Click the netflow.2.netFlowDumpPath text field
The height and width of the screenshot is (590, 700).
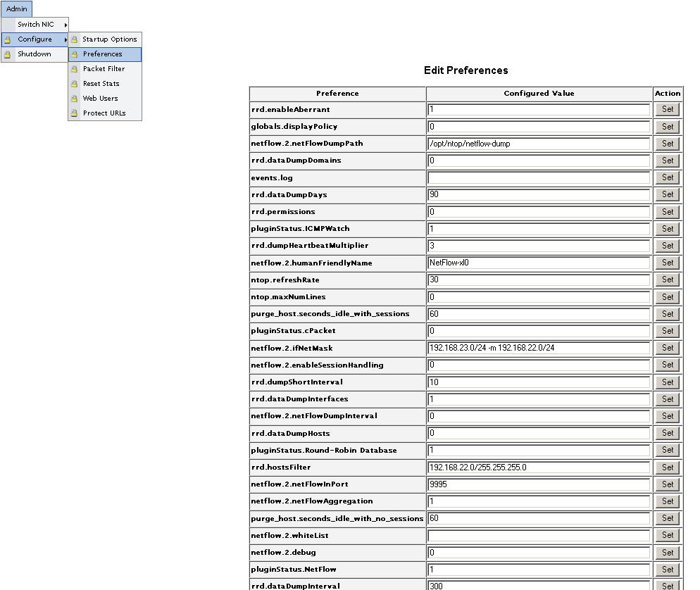[x=538, y=144]
